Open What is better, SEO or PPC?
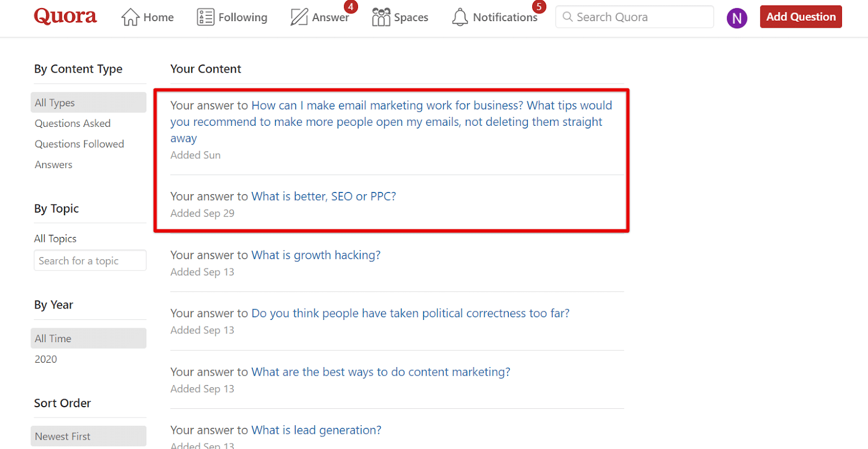Screen dimensions: 868x449 click(x=324, y=196)
